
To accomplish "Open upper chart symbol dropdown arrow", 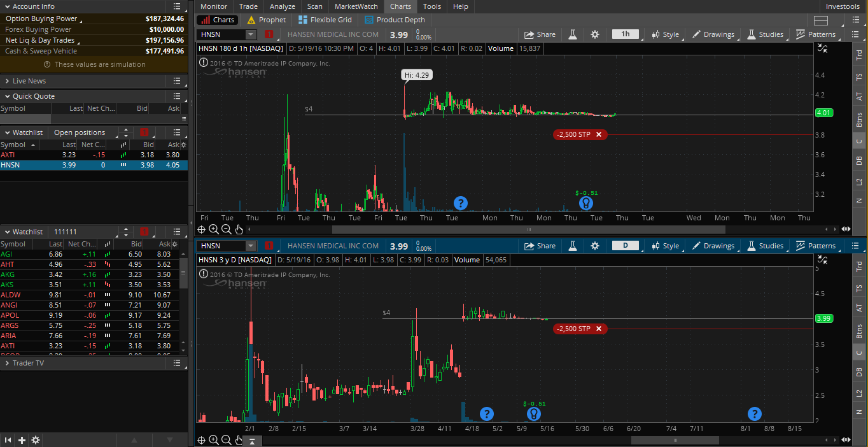I will (x=251, y=34).
